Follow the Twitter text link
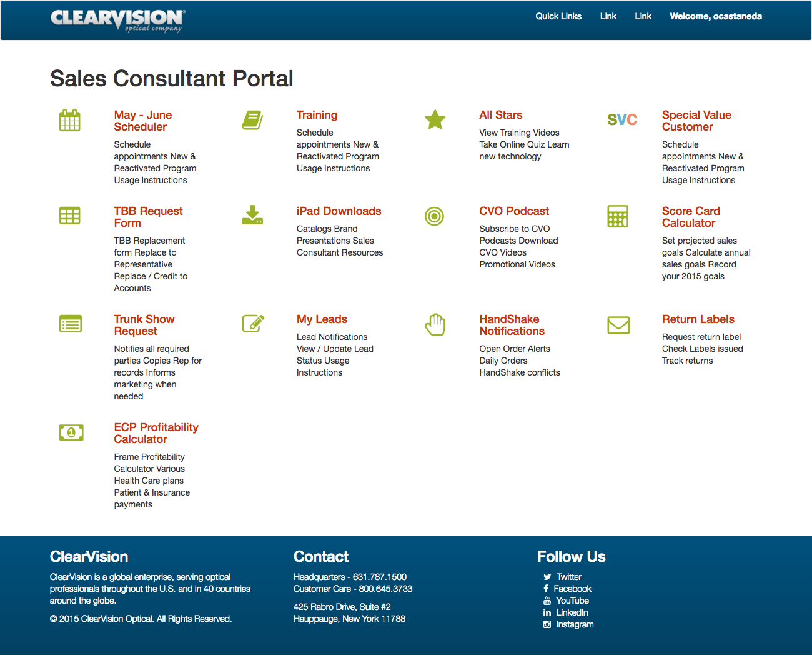 [x=569, y=577]
